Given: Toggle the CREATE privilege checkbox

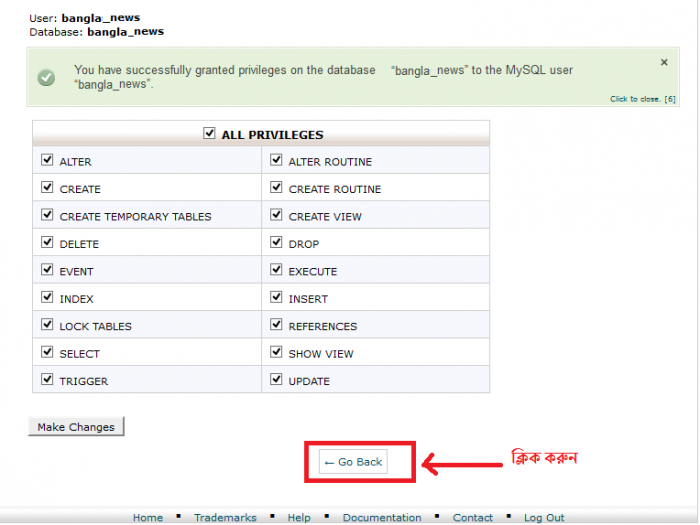Looking at the screenshot, I should 47,187.
